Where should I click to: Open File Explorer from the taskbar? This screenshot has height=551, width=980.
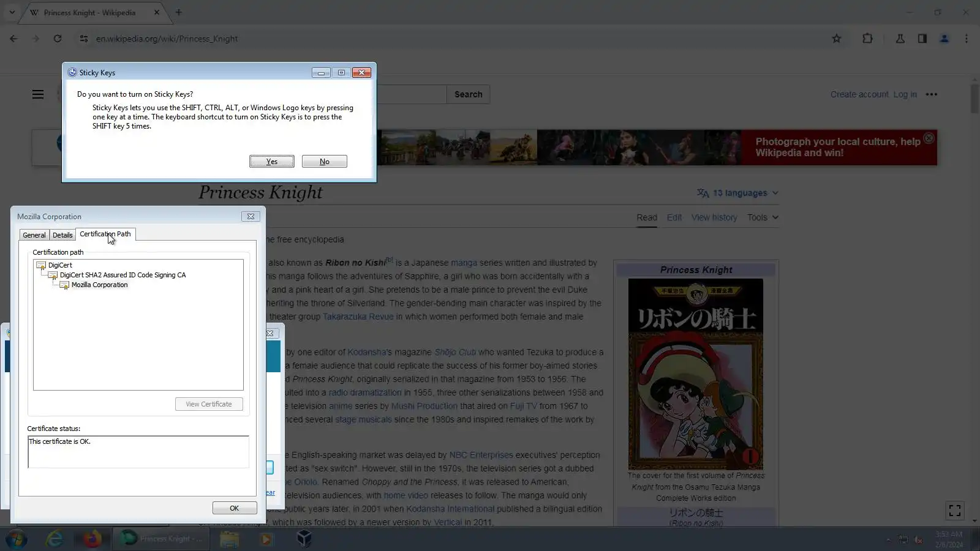[x=229, y=539]
